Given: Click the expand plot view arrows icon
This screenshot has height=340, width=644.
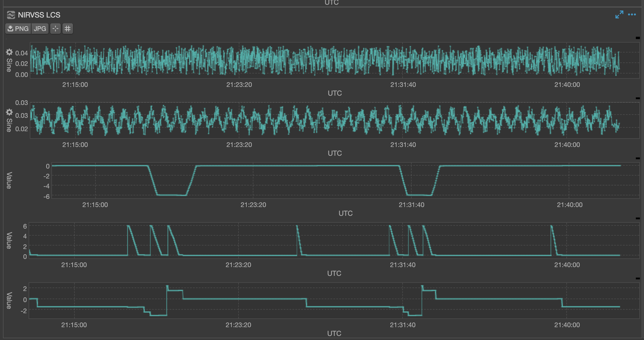Looking at the screenshot, I should tap(619, 14).
